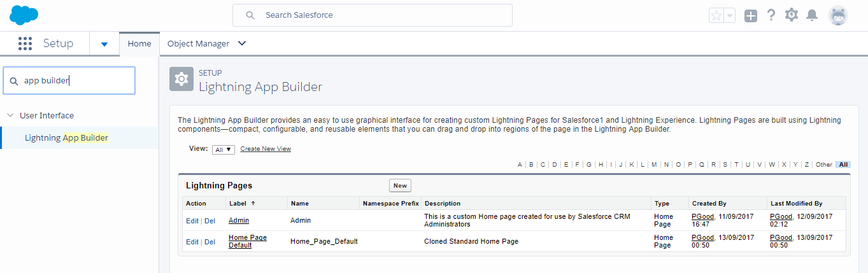Filter the list by letter P
The height and width of the screenshot is (273, 868).
pos(690,164)
